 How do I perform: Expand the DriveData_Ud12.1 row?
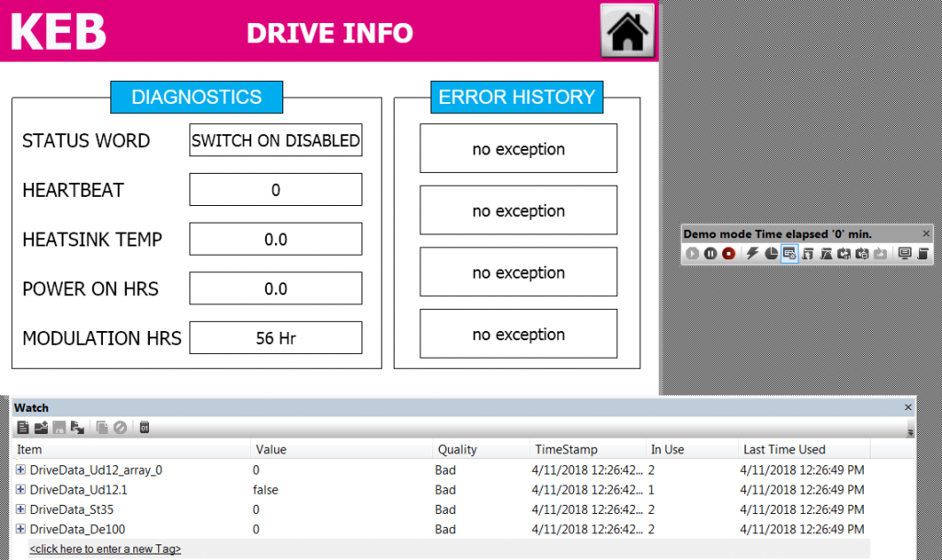(x=20, y=489)
